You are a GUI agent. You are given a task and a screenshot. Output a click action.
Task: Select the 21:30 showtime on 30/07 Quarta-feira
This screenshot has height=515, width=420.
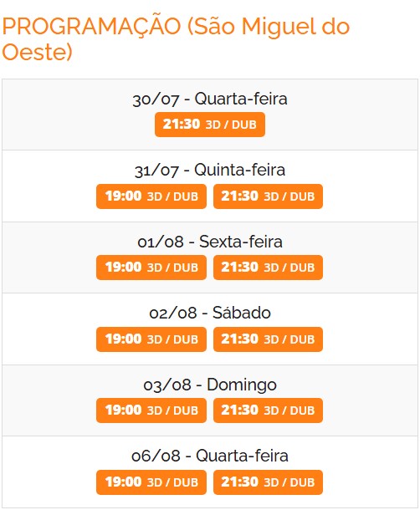pyautogui.click(x=210, y=125)
